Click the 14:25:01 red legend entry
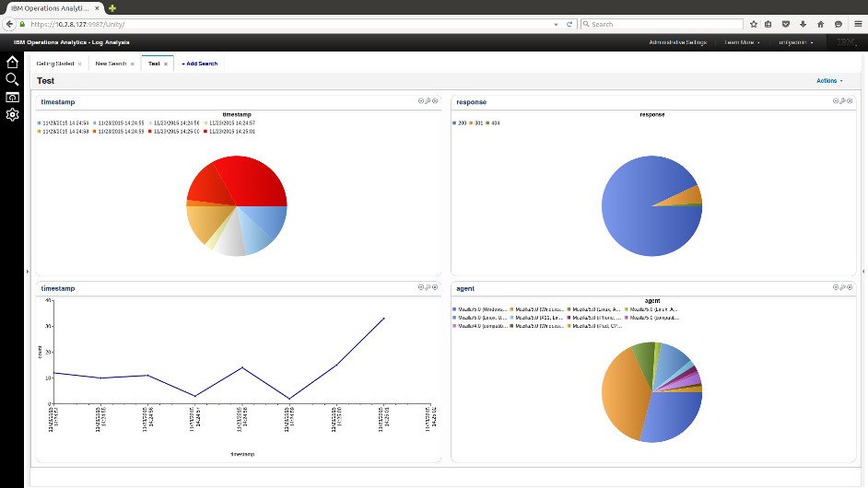Image resolution: width=868 pixels, height=488 pixels. point(229,132)
